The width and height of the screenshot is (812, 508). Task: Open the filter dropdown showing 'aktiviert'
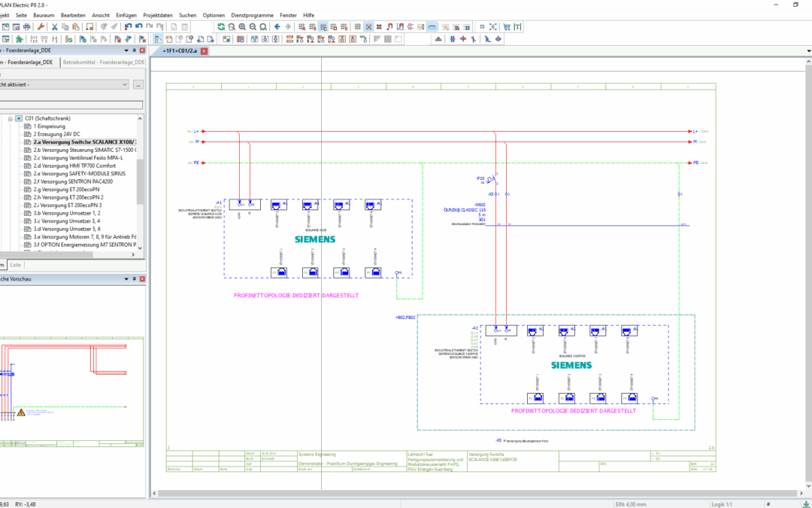pyautogui.click(x=64, y=84)
